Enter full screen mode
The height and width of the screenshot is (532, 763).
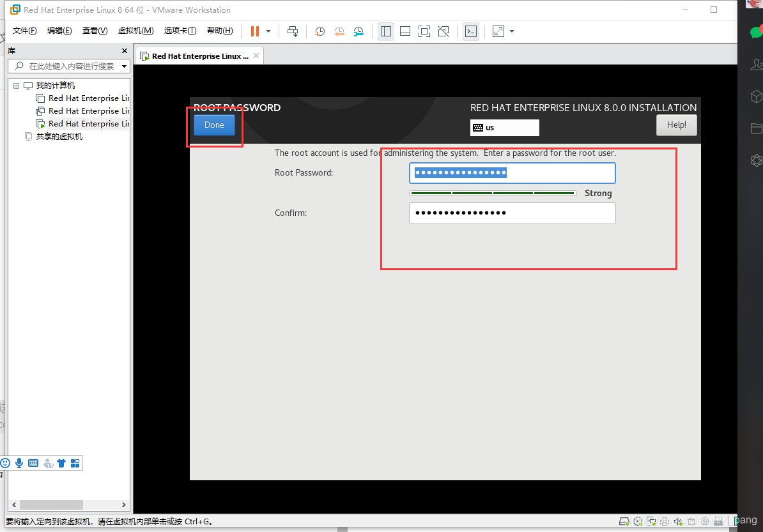424,31
